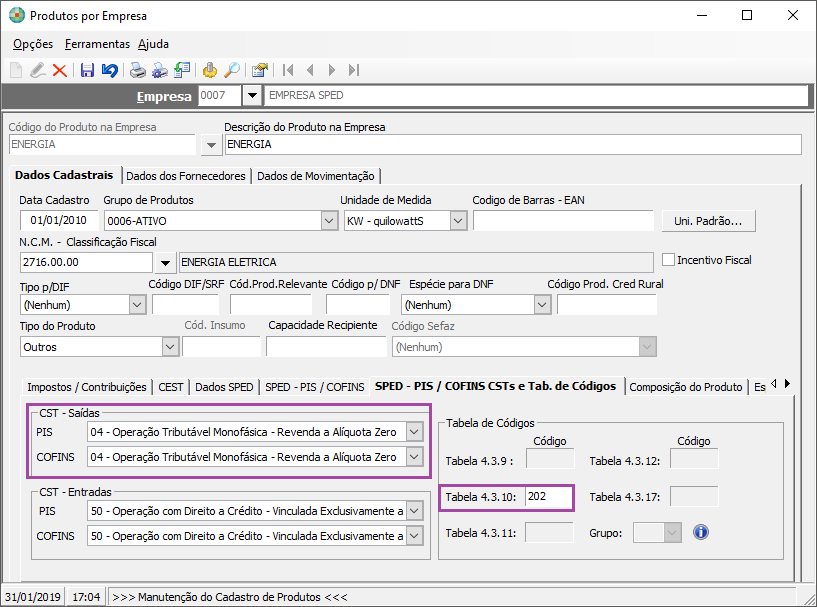Click the N.C.M. classificação fiscal field

coord(86,262)
